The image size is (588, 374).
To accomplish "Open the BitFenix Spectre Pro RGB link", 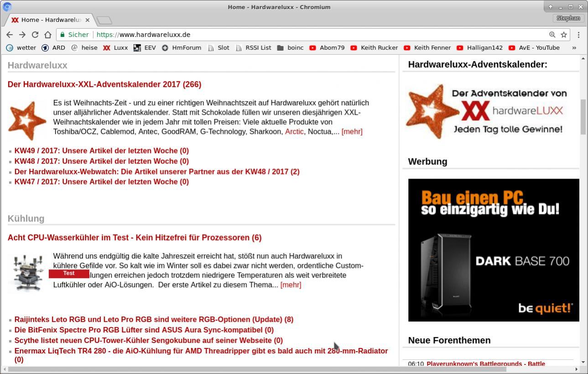I will 144,330.
